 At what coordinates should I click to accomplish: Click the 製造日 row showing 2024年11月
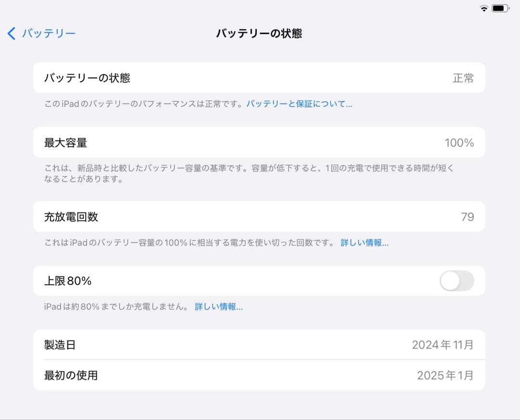click(259, 344)
